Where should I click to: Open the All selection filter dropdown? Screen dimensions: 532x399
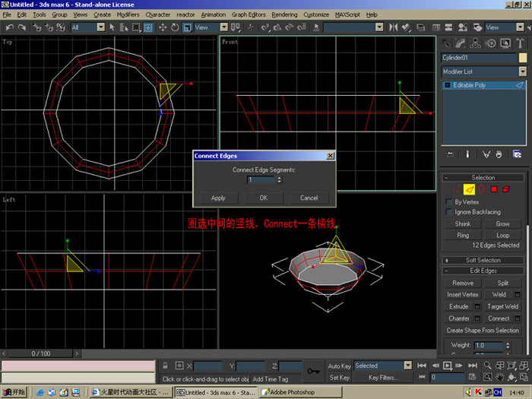point(88,27)
